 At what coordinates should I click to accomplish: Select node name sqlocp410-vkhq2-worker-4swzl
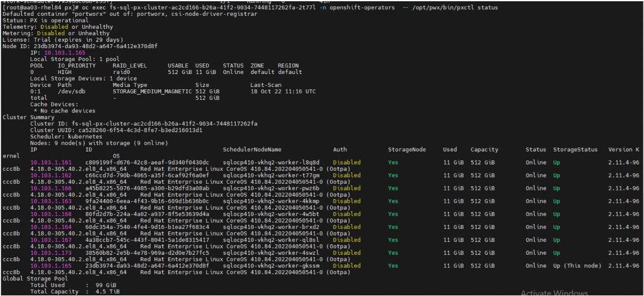(271, 253)
